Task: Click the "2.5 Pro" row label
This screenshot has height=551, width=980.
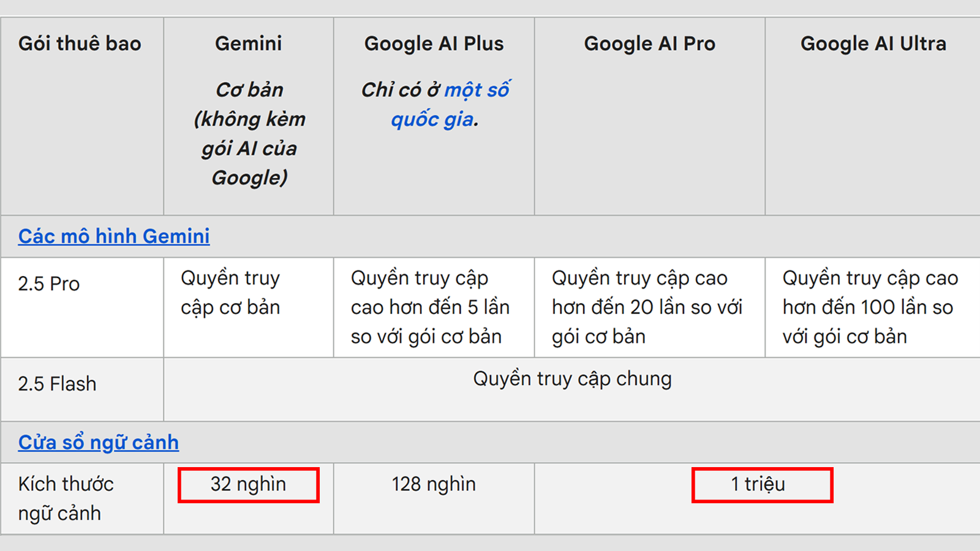Action: [x=49, y=284]
